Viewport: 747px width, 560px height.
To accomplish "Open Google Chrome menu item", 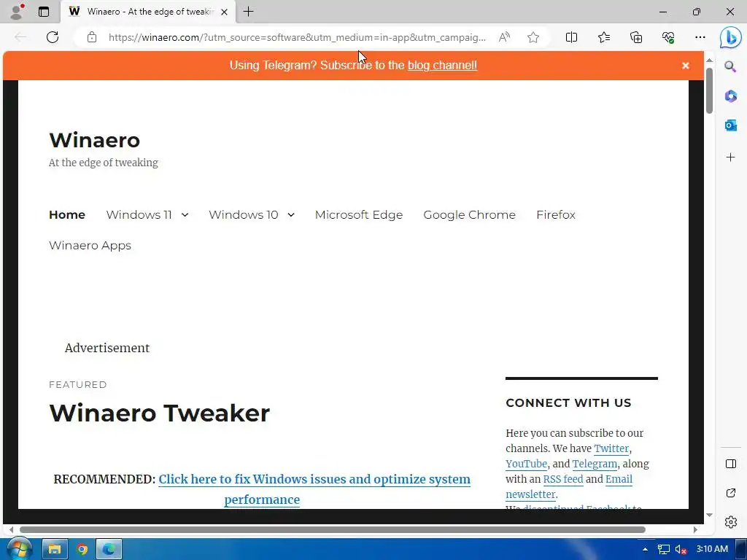I will coord(469,215).
